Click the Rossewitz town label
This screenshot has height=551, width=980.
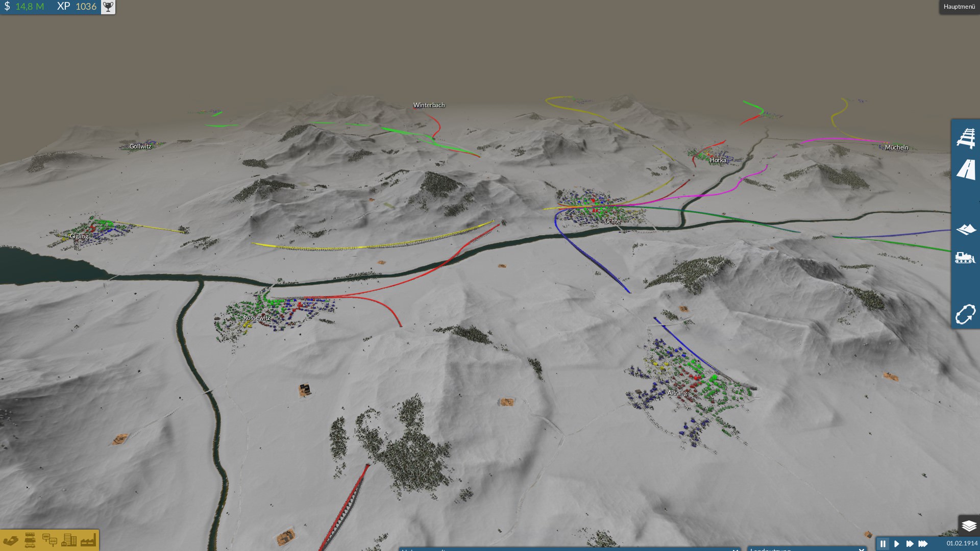pyautogui.click(x=257, y=318)
